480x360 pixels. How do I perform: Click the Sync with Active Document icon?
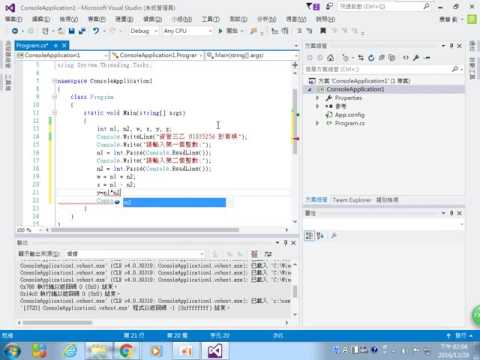(x=361, y=58)
